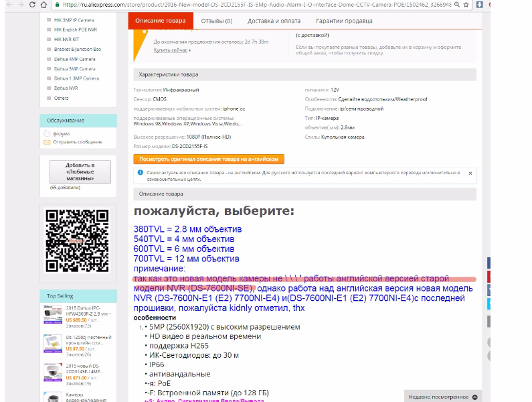Click the blue download extension icon
532x402 pixels.
(x=479, y=5)
